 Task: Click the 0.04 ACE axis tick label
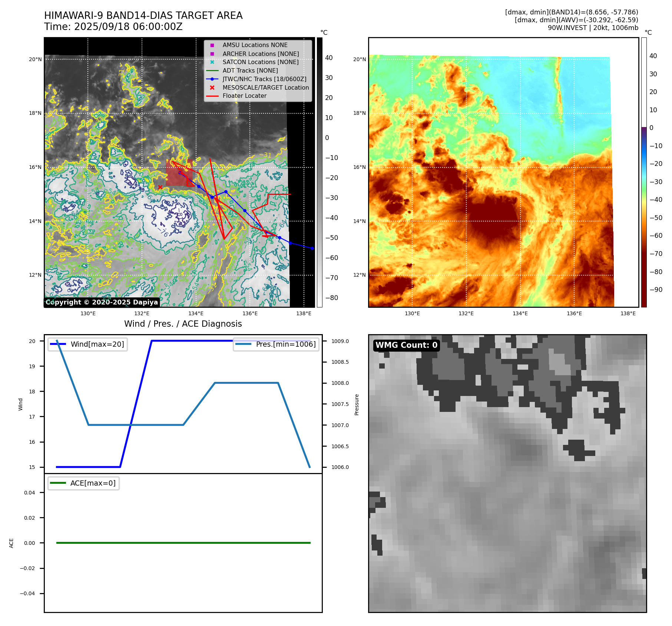(x=30, y=493)
